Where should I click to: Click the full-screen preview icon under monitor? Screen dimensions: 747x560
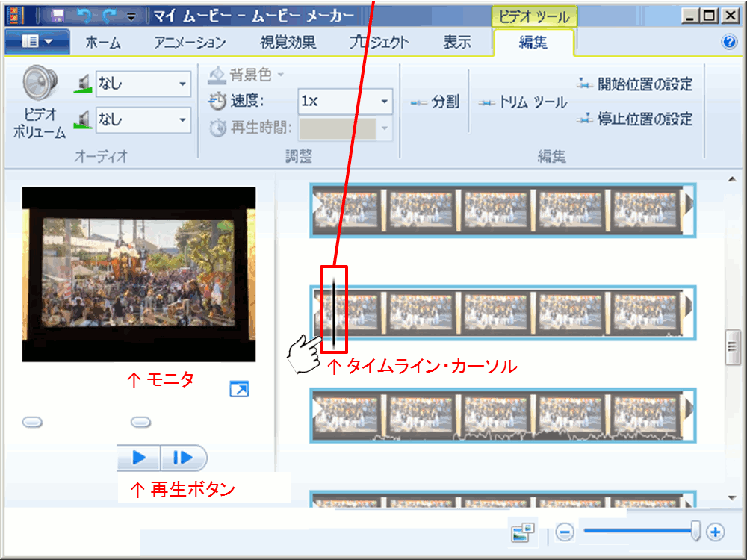(239, 389)
